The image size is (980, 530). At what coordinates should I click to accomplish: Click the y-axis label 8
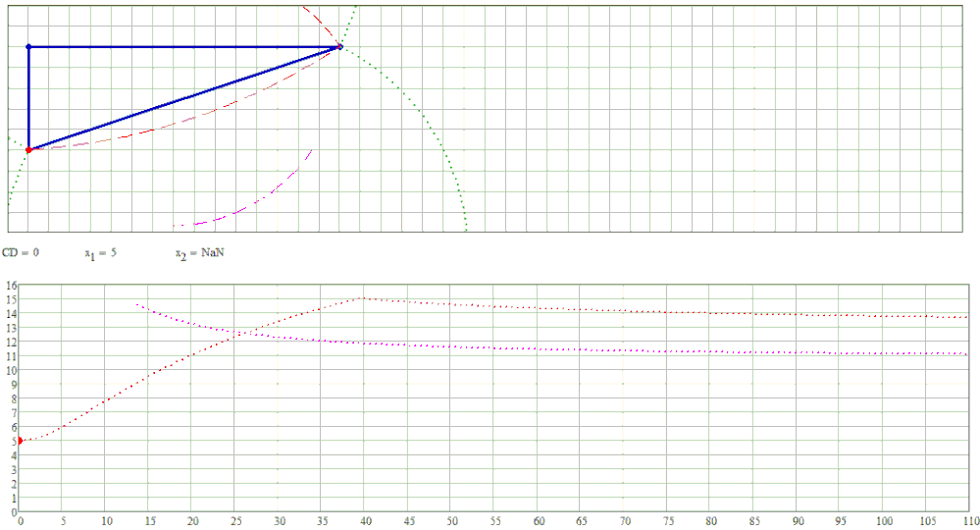[13, 398]
